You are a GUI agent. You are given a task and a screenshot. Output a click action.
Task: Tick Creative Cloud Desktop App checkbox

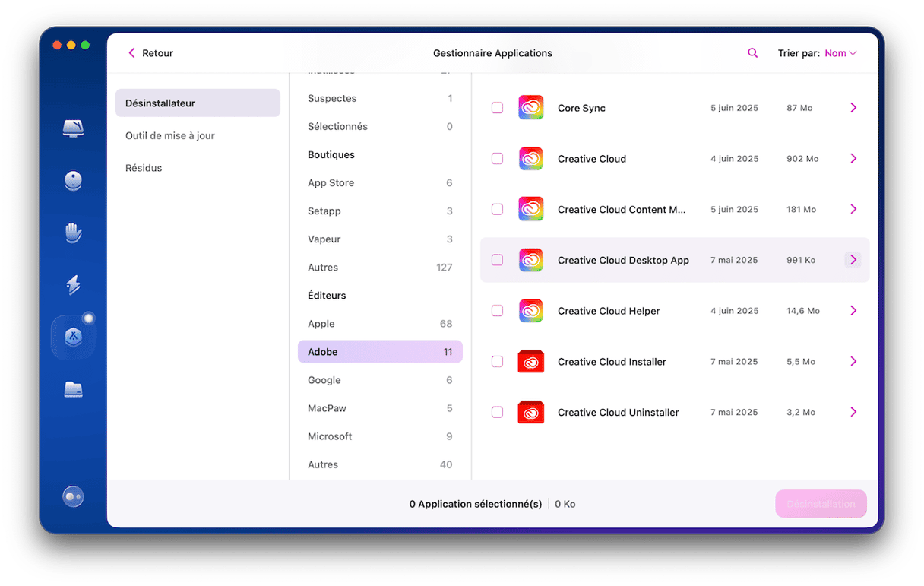pos(497,260)
